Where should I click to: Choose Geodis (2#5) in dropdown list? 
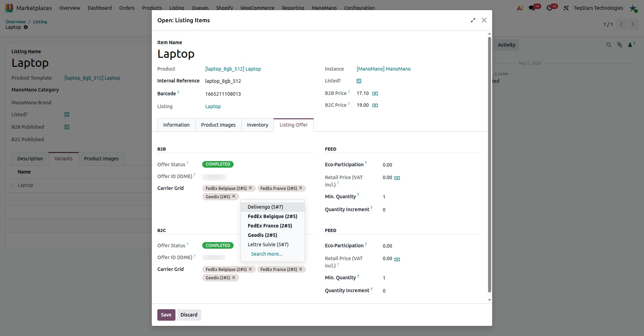tap(273, 235)
